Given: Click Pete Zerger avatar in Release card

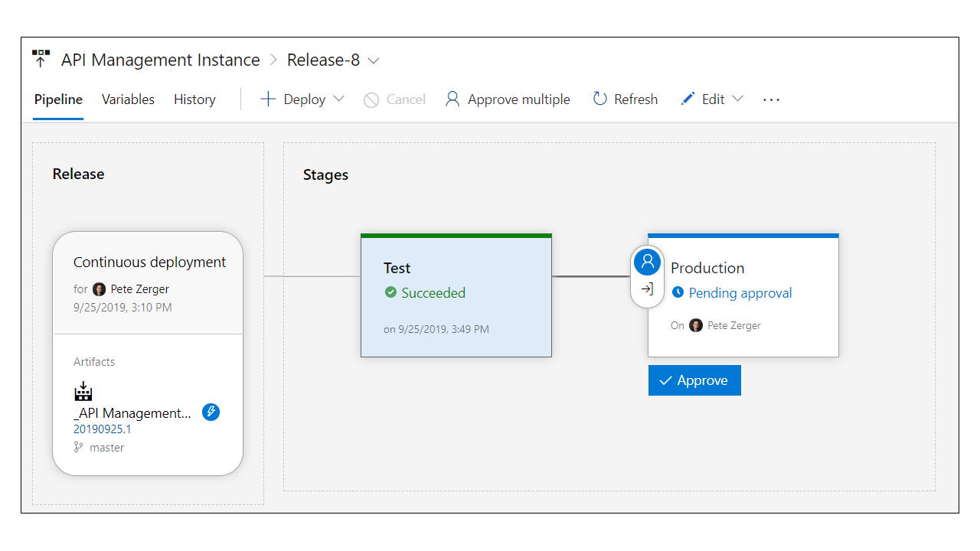Looking at the screenshot, I should (100, 289).
